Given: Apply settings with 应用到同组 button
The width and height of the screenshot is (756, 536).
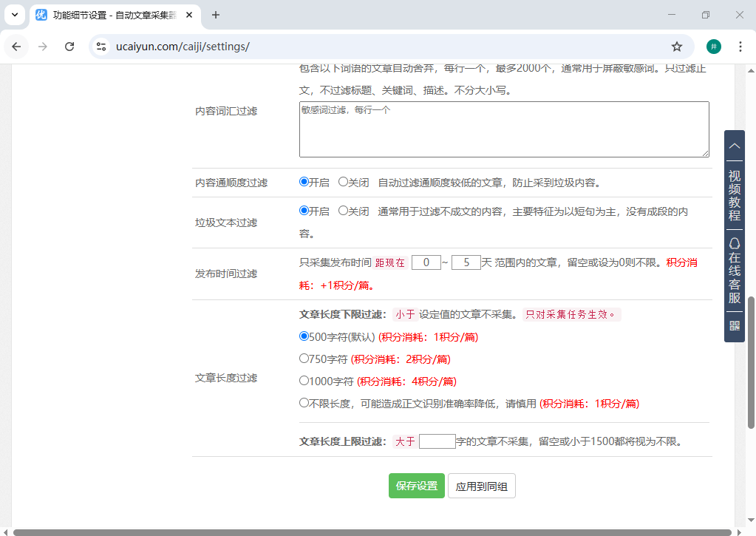Looking at the screenshot, I should tap(481, 486).
